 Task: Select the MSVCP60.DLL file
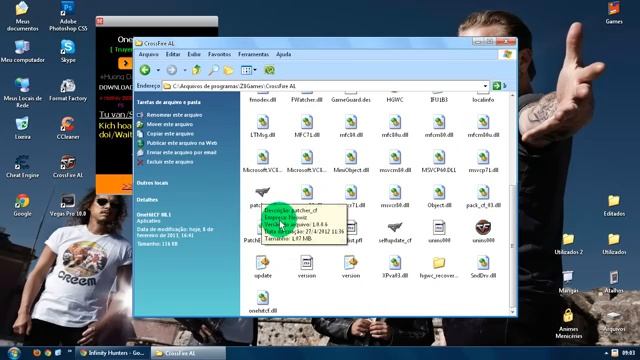pos(439,162)
